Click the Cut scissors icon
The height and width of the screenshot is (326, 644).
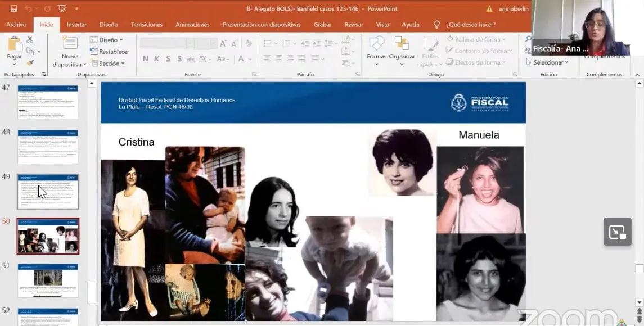(x=30, y=40)
